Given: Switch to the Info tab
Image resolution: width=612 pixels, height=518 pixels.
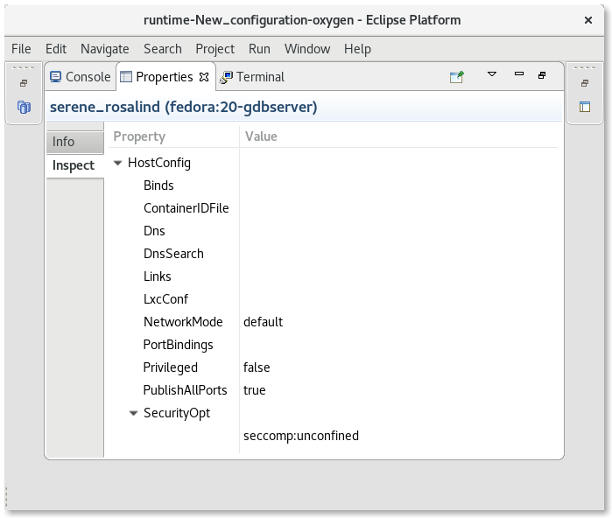Looking at the screenshot, I should point(64,142).
